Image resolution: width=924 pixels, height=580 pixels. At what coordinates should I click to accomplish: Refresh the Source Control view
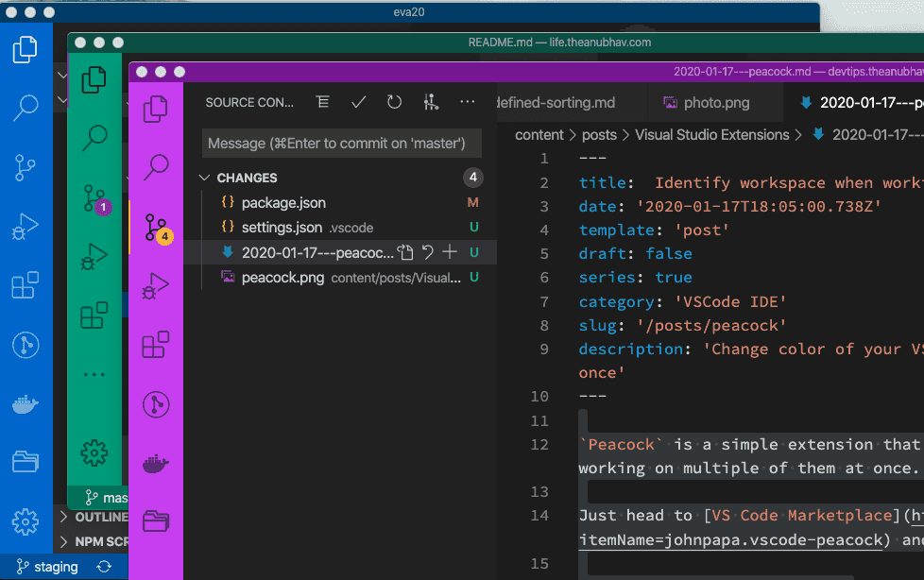(x=394, y=104)
